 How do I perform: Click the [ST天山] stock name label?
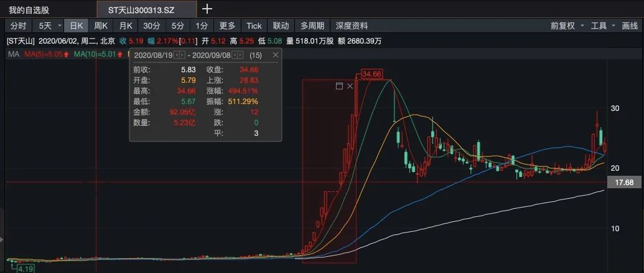(21, 41)
